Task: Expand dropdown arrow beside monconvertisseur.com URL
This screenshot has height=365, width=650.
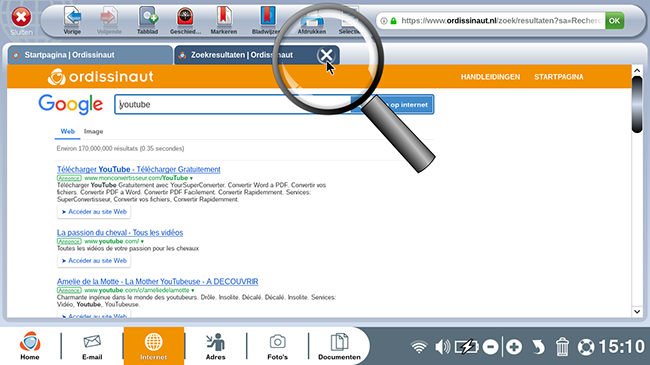Action: (x=191, y=178)
